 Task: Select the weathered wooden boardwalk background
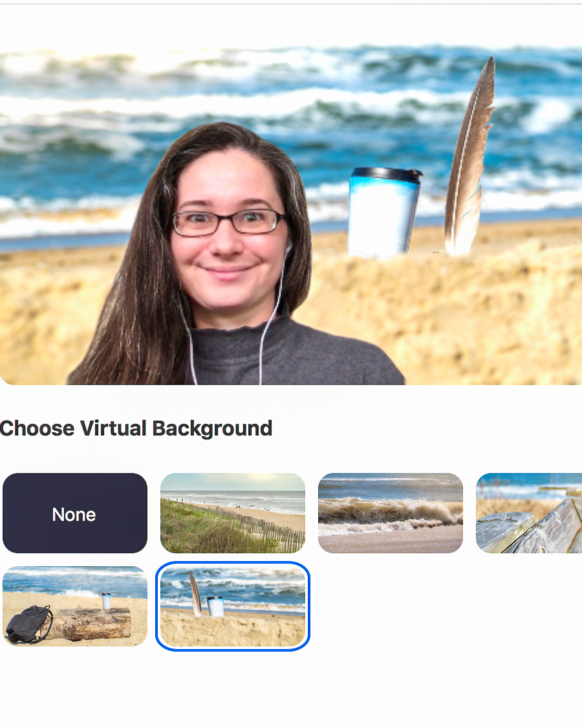pyautogui.click(x=529, y=513)
